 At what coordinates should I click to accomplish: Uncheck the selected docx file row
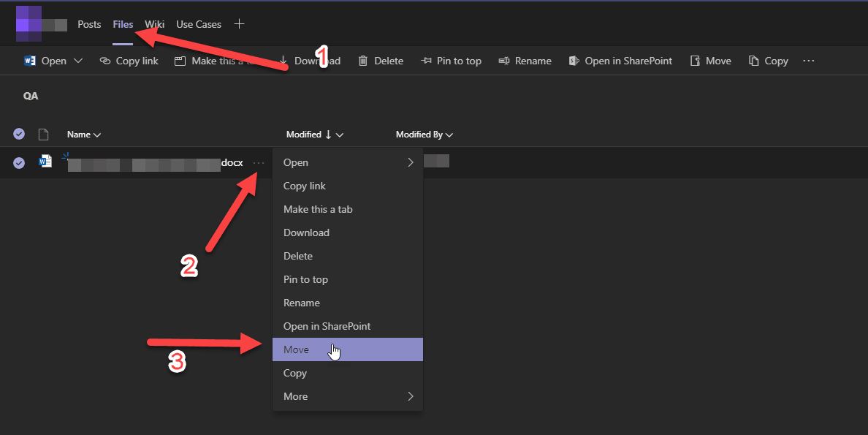pyautogui.click(x=19, y=162)
